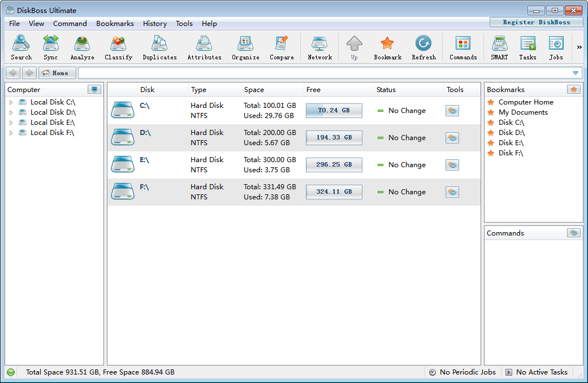Select Local Disk C:\ tree item

click(53, 102)
